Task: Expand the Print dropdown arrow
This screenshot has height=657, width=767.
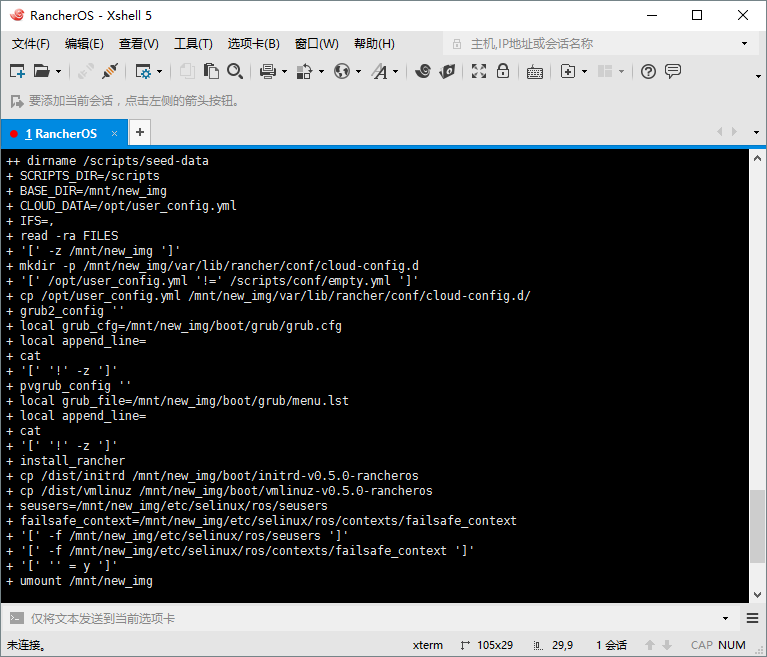Action: click(284, 72)
